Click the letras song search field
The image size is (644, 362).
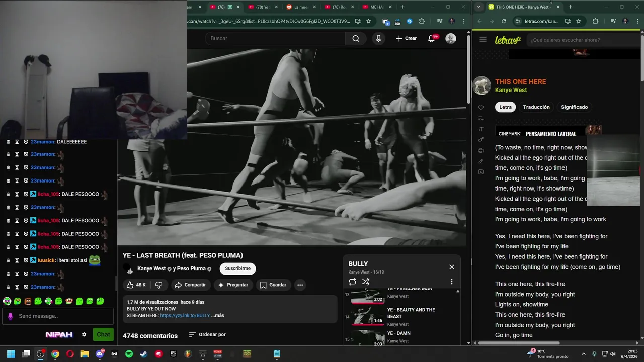584,40
